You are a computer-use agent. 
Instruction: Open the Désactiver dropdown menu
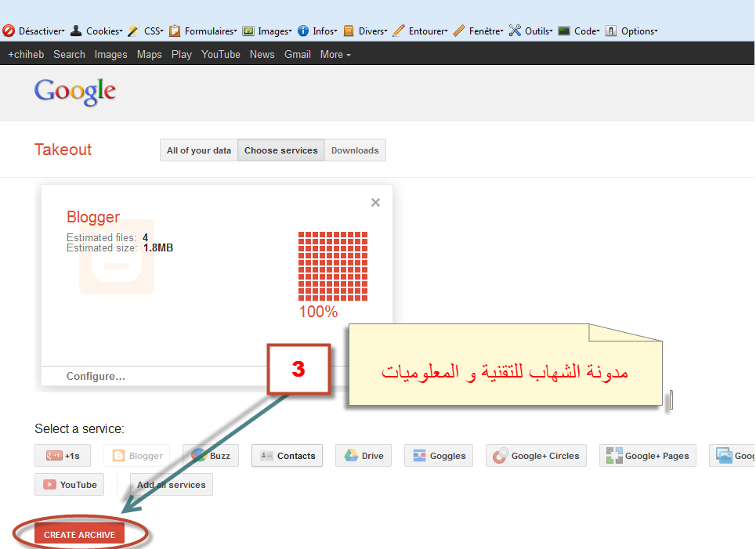[42, 31]
